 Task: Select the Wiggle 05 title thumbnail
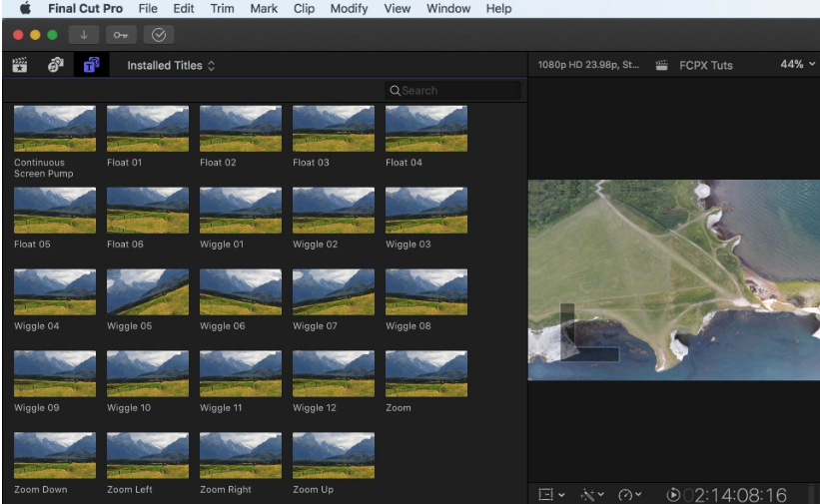(x=147, y=291)
